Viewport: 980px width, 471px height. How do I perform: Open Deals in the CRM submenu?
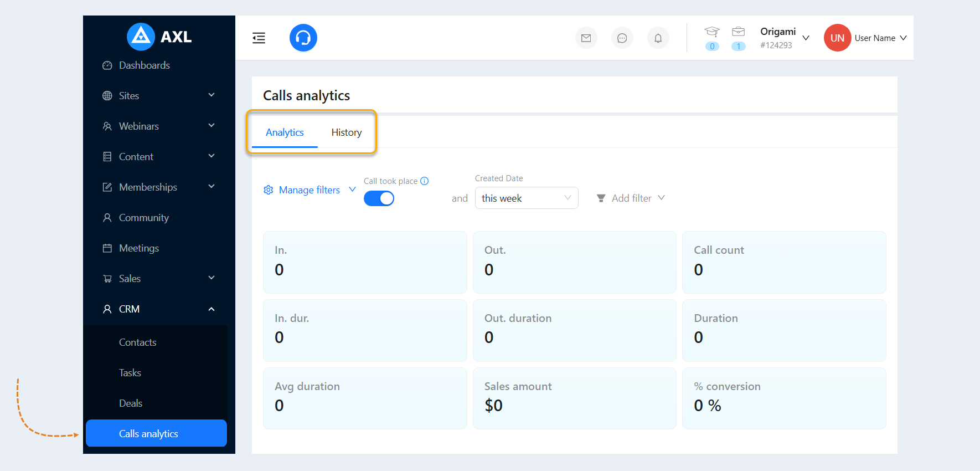(x=131, y=403)
